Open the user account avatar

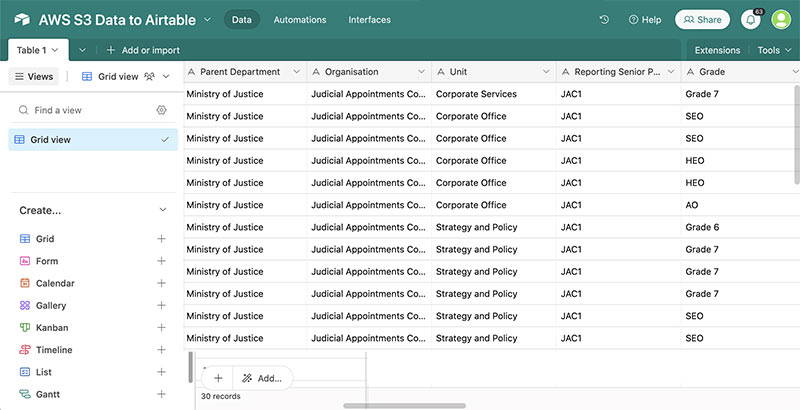coord(781,20)
